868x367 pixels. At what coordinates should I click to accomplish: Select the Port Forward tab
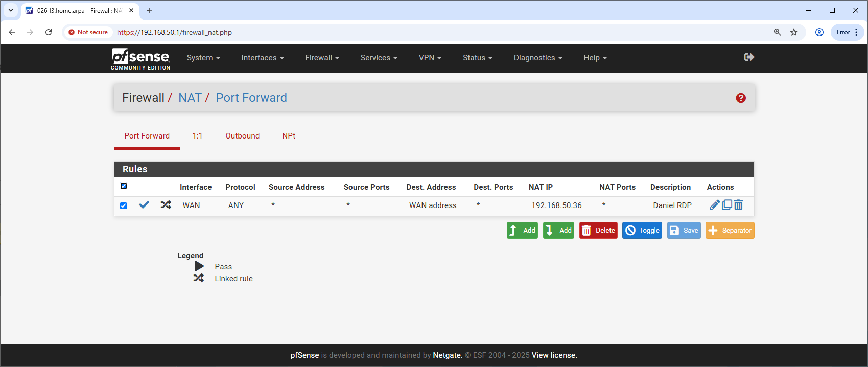pyautogui.click(x=147, y=136)
